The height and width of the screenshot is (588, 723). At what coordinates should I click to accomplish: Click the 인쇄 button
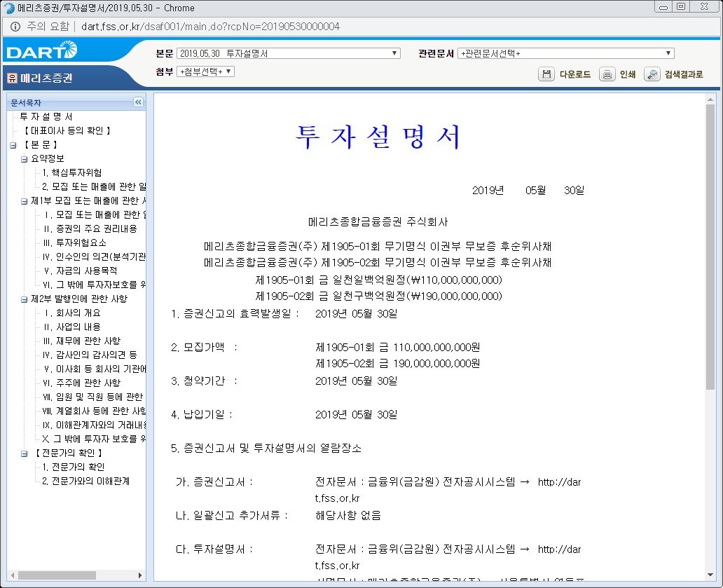pyautogui.click(x=628, y=74)
